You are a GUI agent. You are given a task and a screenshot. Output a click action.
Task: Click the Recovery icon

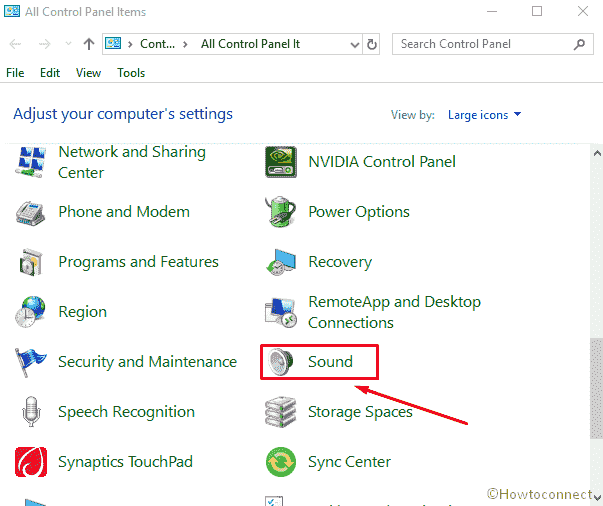281,262
